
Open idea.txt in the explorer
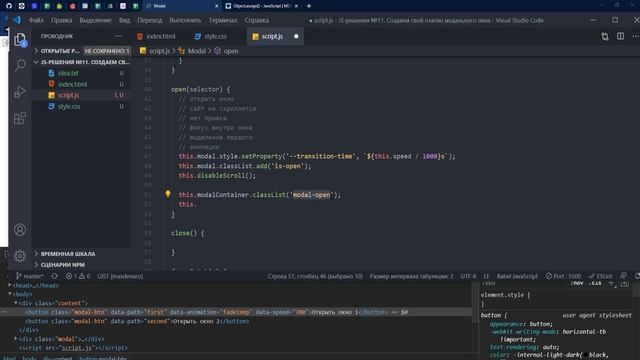(68, 73)
